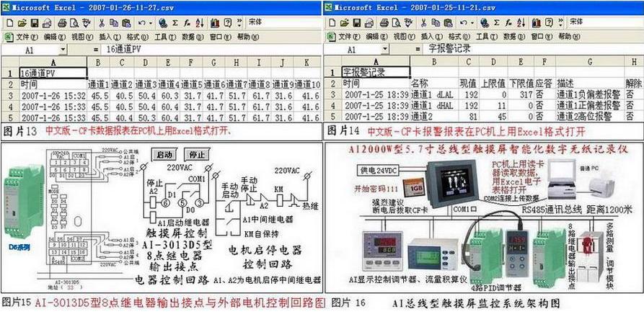The image size is (644, 314).
Task: Click 通道1 dHAL cell
Action: [433, 105]
